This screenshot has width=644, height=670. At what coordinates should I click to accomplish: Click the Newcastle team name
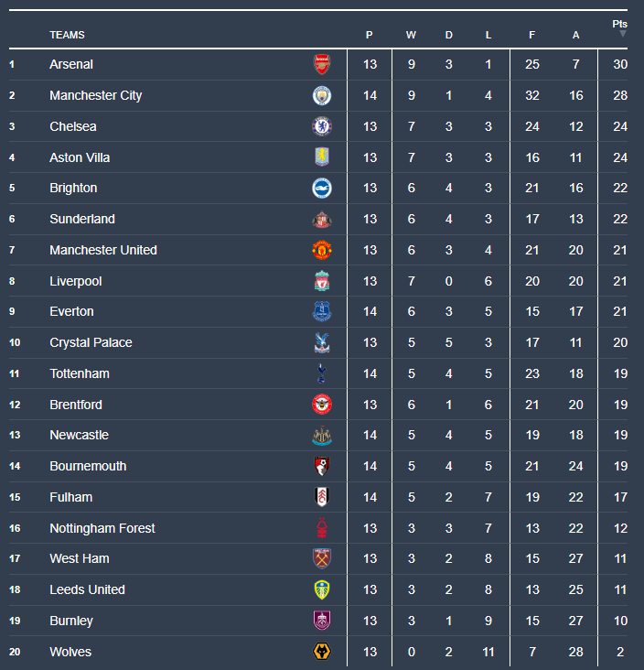point(79,435)
